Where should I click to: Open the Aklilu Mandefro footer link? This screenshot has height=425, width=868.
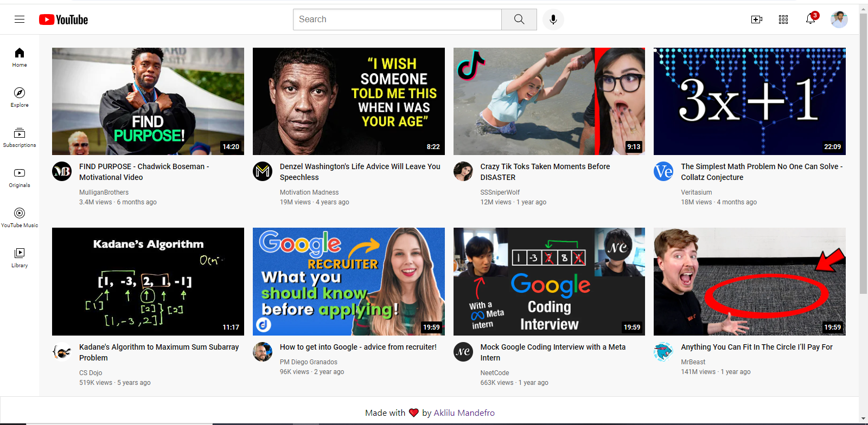tap(464, 413)
